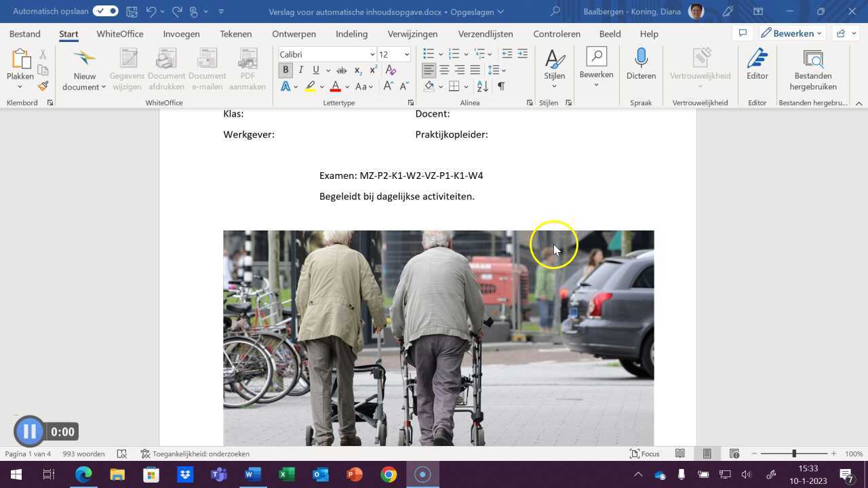Click the zoom slider in the status bar

(793, 454)
